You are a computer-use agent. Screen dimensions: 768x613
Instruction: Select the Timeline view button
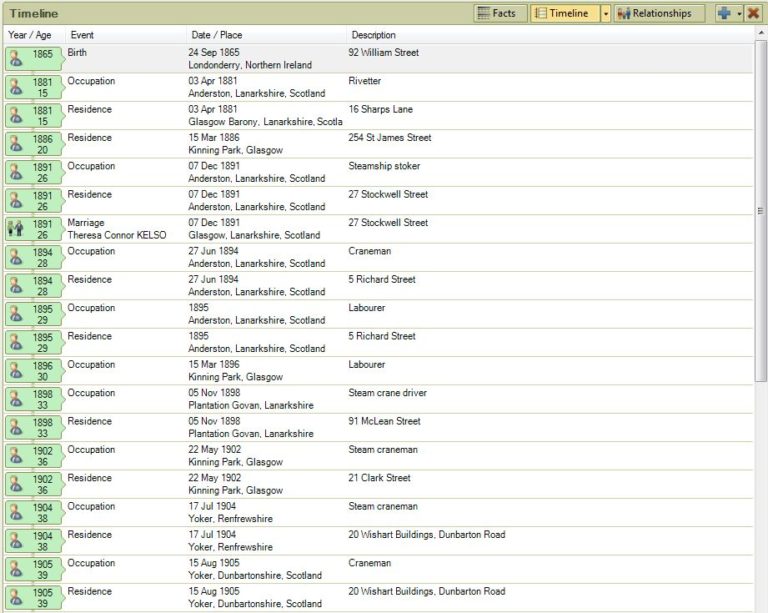click(x=565, y=13)
